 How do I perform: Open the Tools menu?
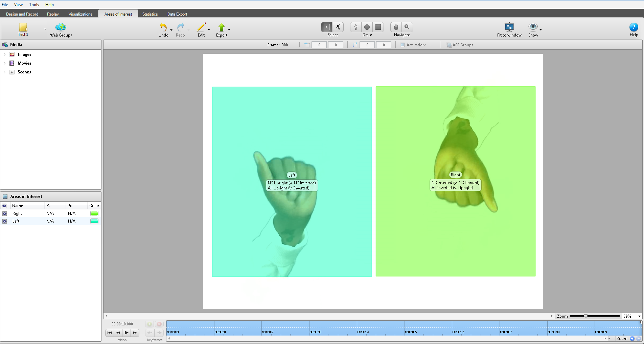tap(34, 5)
